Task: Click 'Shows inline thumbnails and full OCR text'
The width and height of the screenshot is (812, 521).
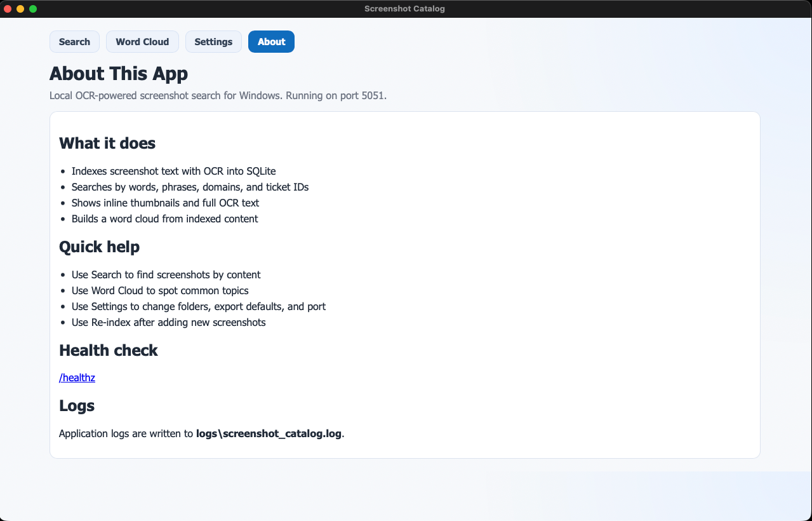Action: 165,203
